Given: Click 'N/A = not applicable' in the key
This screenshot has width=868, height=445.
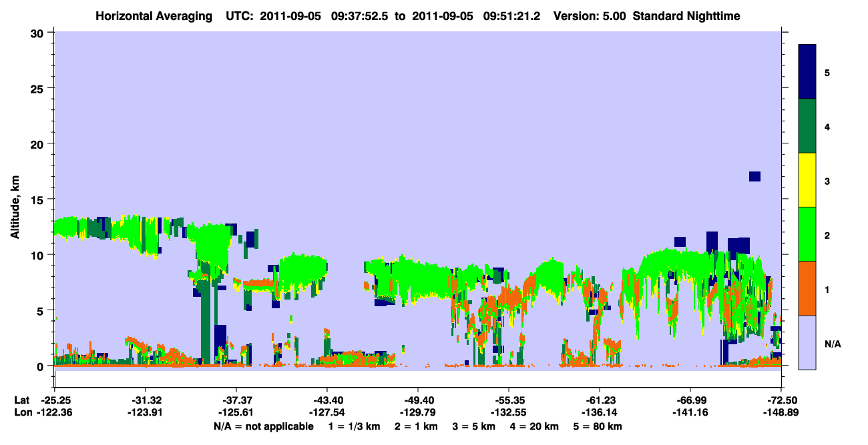Looking at the screenshot, I should coord(263,426).
